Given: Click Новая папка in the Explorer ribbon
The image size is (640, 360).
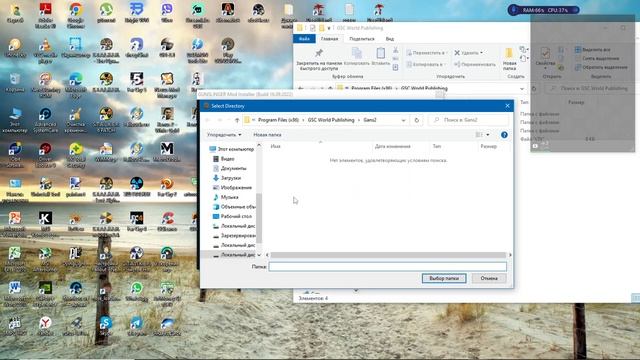Looking at the screenshot, I should 509,60.
